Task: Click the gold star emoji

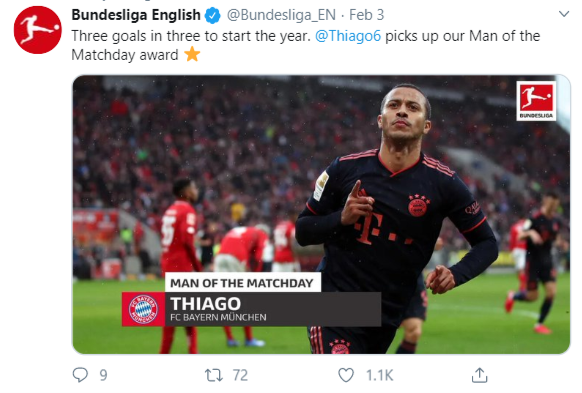Action: 192,55
